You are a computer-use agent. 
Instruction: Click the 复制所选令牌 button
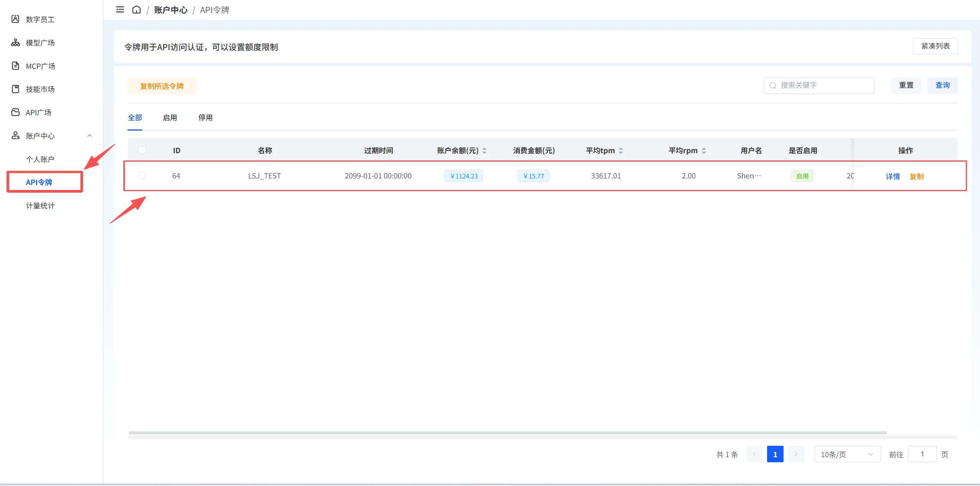[x=162, y=86]
